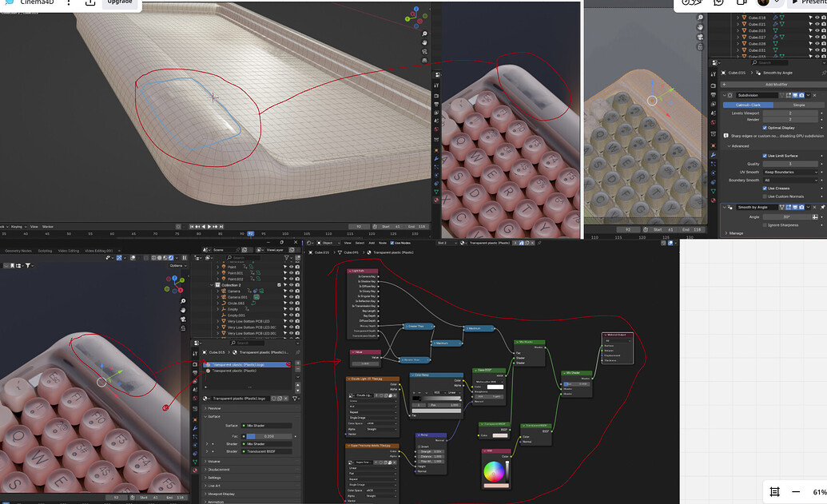Open the Render properties tab beside Subdivision panel
The width and height of the screenshot is (827, 504).
[x=713, y=85]
